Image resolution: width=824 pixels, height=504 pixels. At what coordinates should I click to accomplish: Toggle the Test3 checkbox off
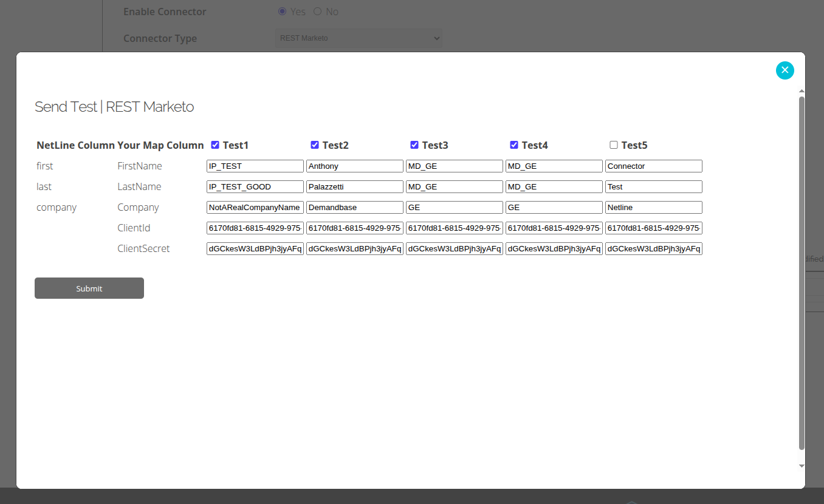click(414, 145)
